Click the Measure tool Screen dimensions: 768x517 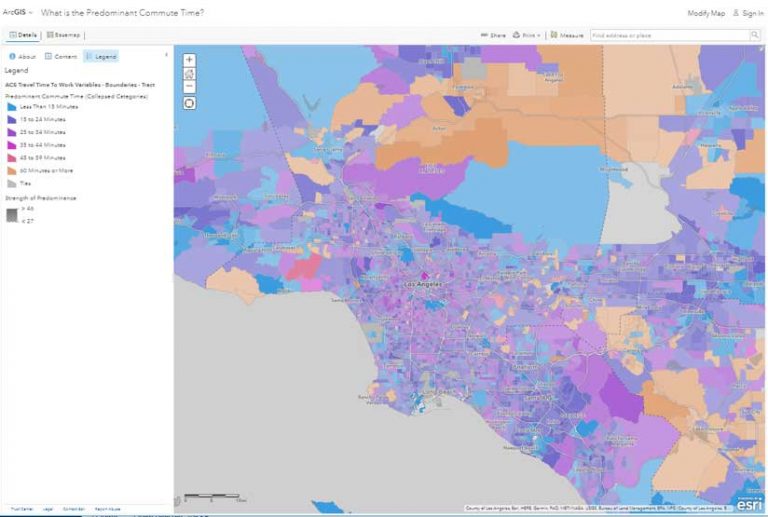(x=567, y=35)
